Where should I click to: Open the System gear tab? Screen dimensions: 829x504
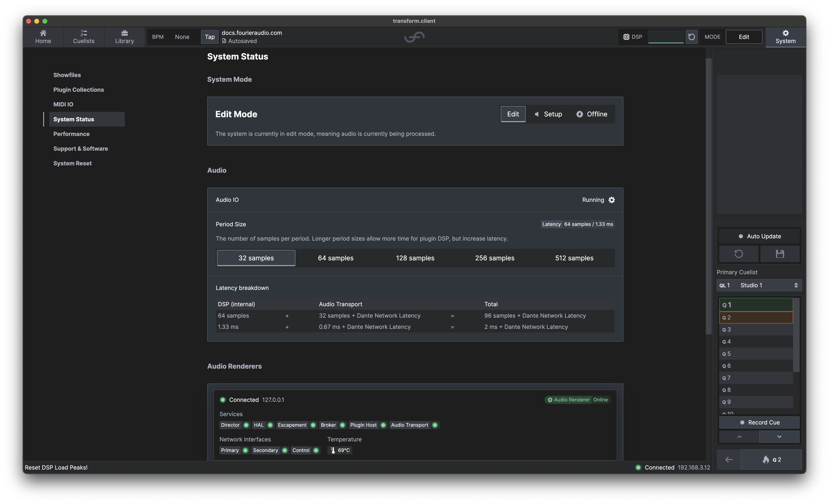coord(785,37)
